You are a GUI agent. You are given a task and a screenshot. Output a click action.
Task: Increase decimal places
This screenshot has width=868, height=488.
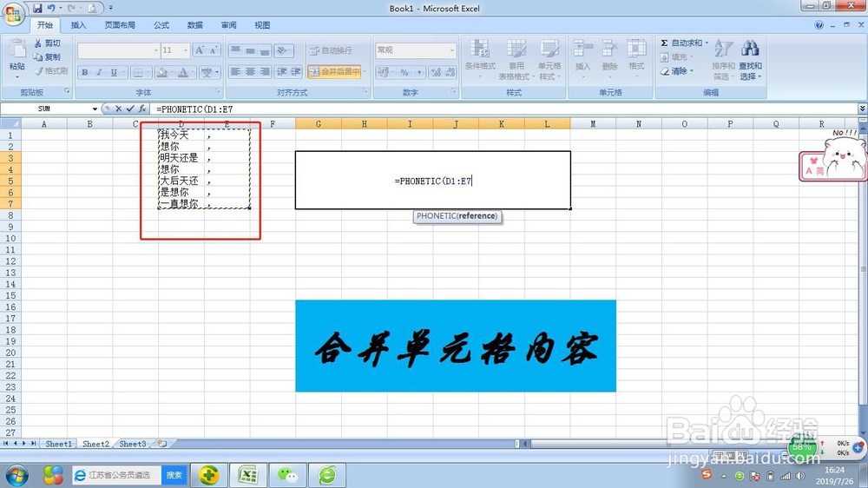(437, 72)
